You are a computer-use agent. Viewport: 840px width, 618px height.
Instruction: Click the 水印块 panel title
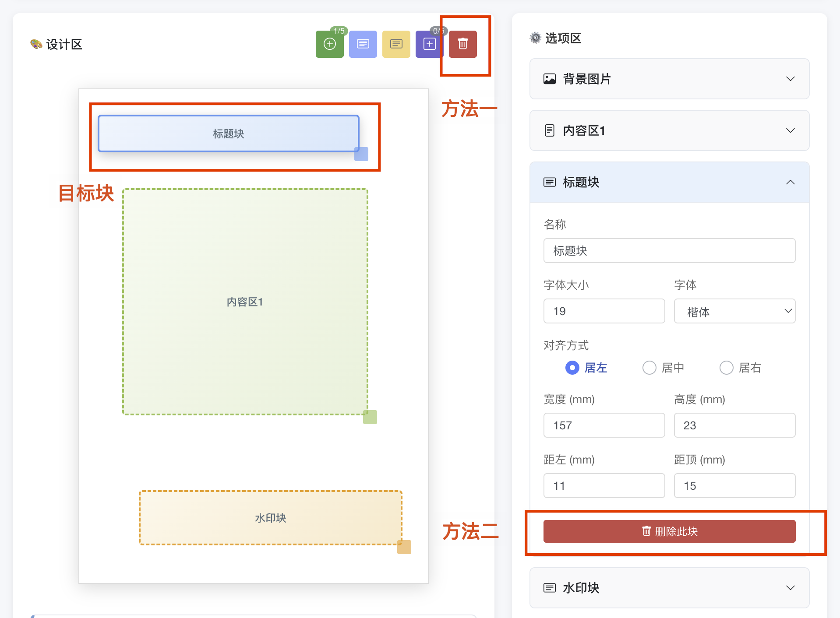coord(581,588)
